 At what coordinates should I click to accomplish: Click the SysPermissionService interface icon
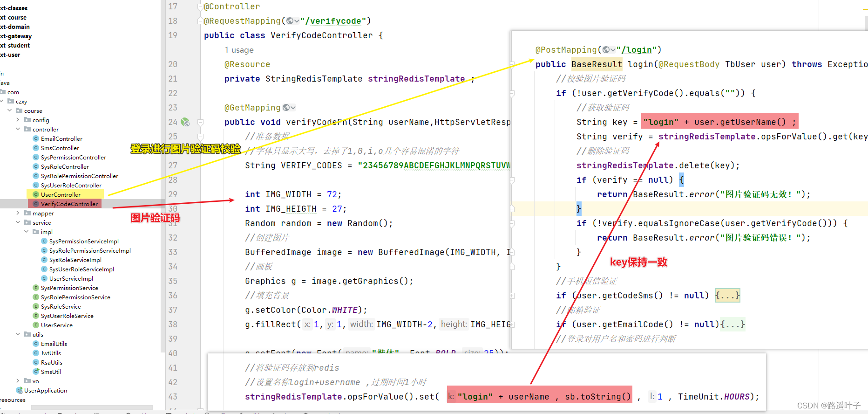pos(36,288)
